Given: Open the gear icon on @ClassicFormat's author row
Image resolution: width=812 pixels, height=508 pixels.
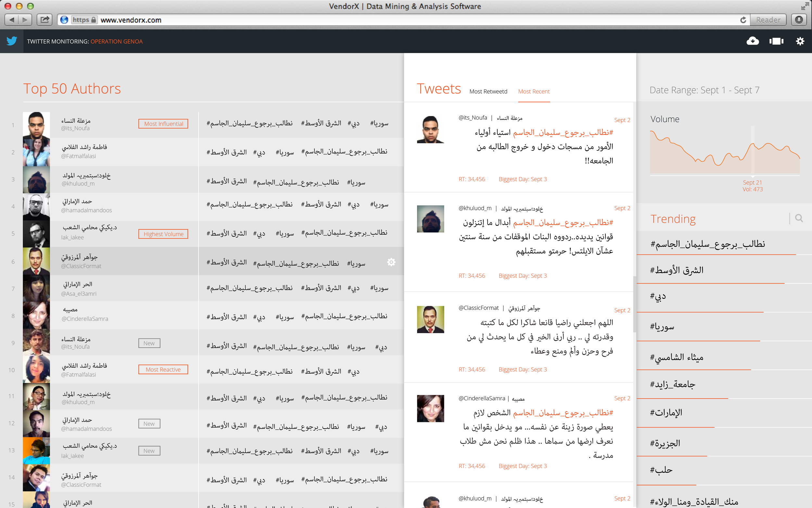Looking at the screenshot, I should click(391, 262).
